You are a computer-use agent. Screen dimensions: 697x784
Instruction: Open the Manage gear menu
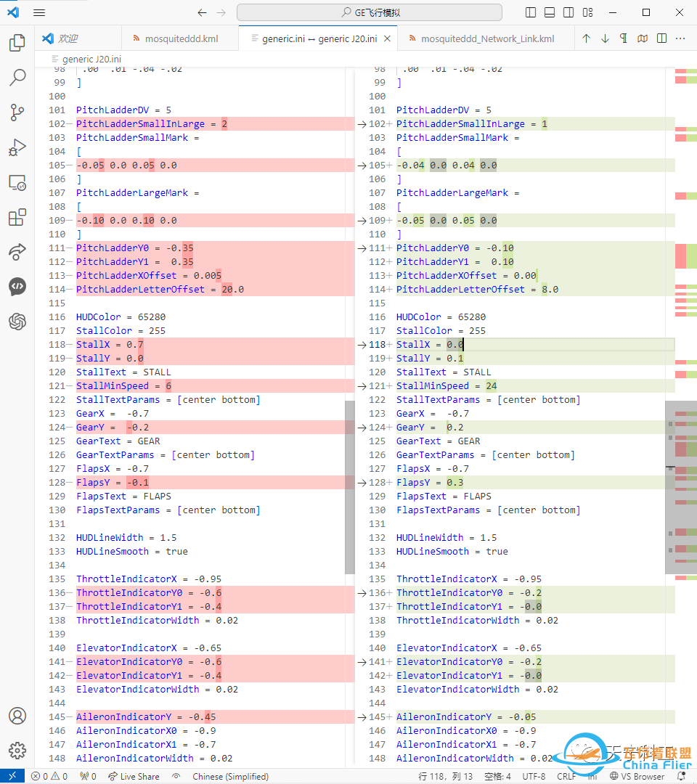click(x=17, y=750)
